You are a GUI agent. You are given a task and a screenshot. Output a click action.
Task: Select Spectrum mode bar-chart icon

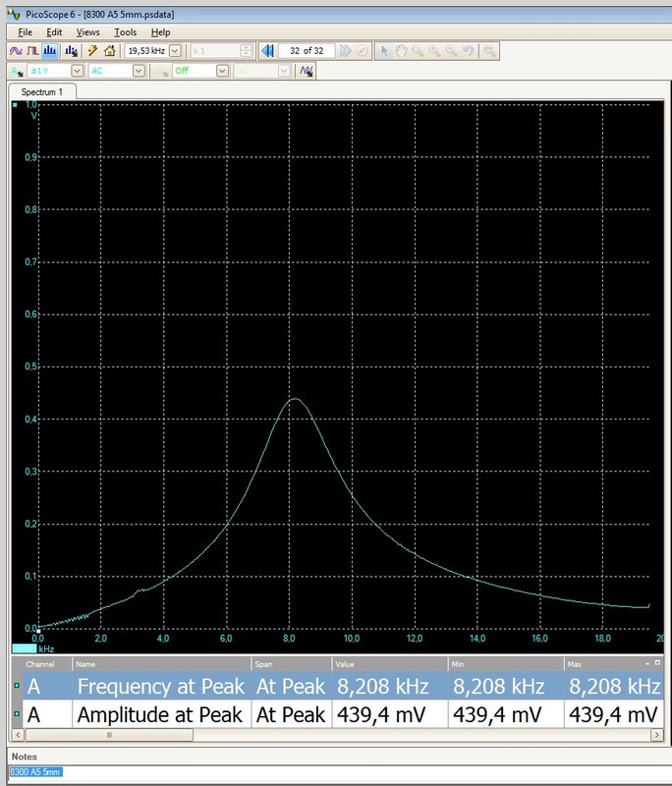[49, 51]
